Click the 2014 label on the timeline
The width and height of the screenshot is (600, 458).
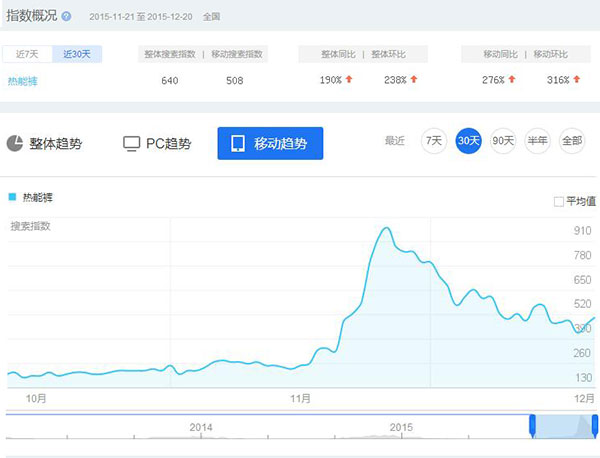point(201,427)
